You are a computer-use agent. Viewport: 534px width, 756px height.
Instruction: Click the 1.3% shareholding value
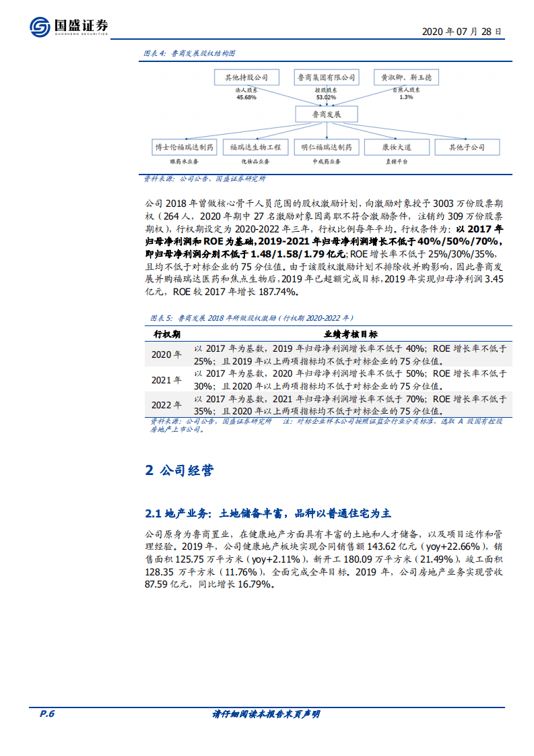point(406,97)
